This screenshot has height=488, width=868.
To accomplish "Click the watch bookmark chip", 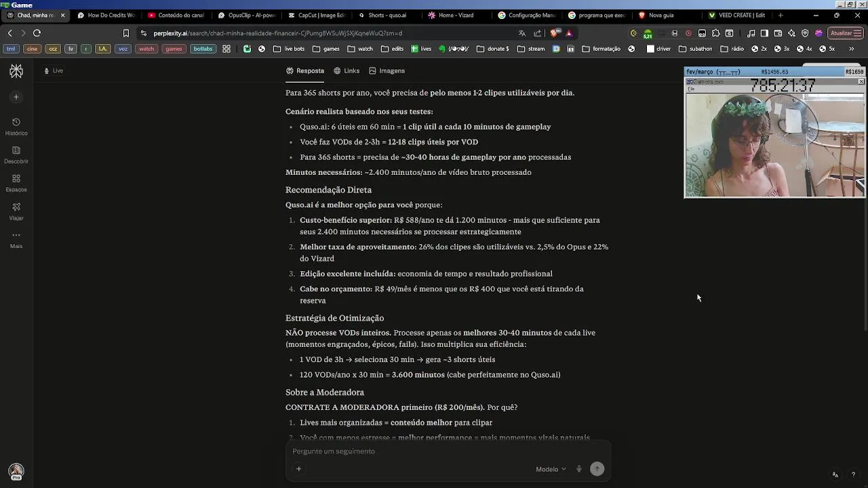I will (x=146, y=49).
